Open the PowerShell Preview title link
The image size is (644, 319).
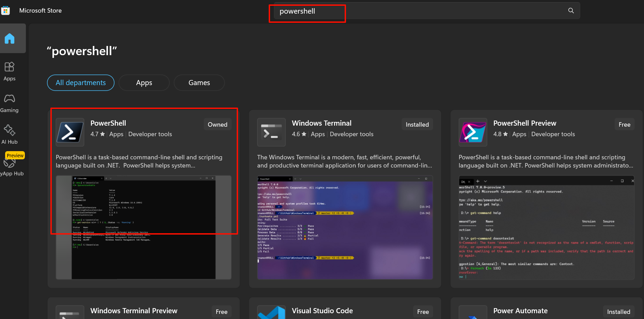[525, 123]
